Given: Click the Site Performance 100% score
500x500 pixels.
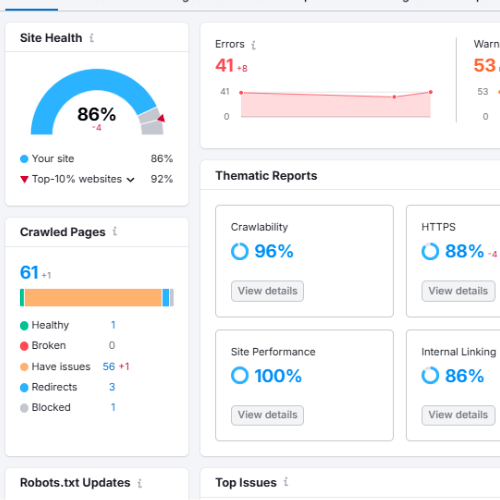Looking at the screenshot, I should 278,376.
